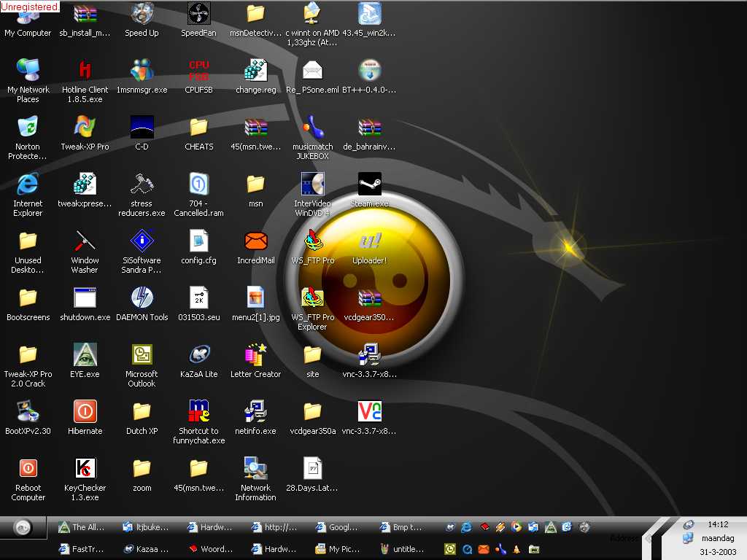The image size is (747, 560).
Task: Select the Unused Desktop folder
Action: click(x=28, y=241)
